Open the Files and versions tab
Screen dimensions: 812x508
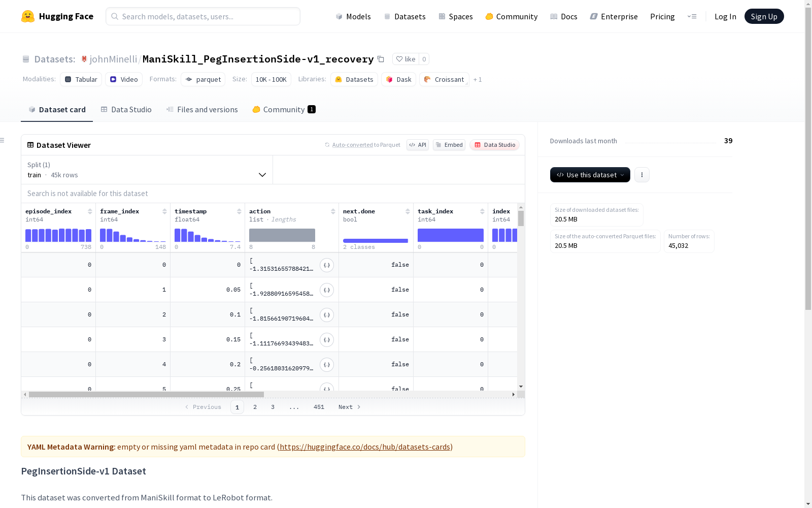(x=202, y=110)
